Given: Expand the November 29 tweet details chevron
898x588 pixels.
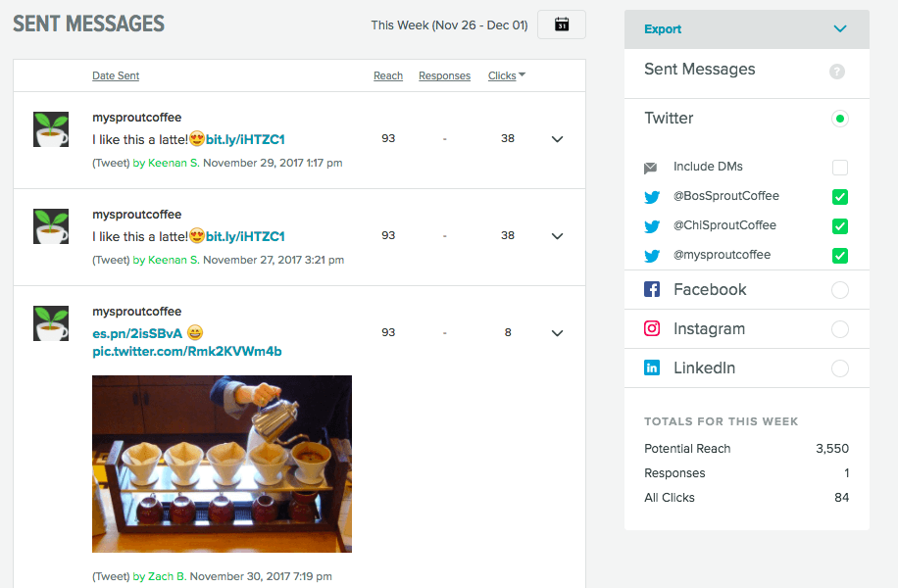Looking at the screenshot, I should coord(557,139).
